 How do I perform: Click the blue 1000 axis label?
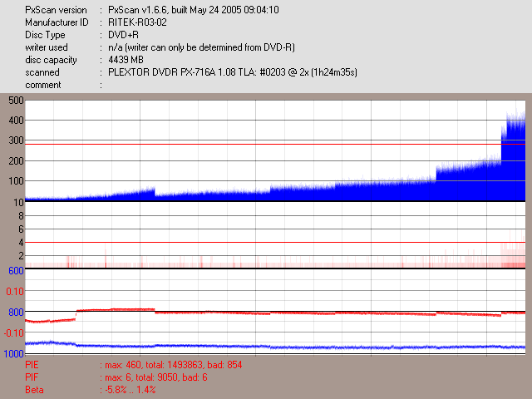click(13, 353)
